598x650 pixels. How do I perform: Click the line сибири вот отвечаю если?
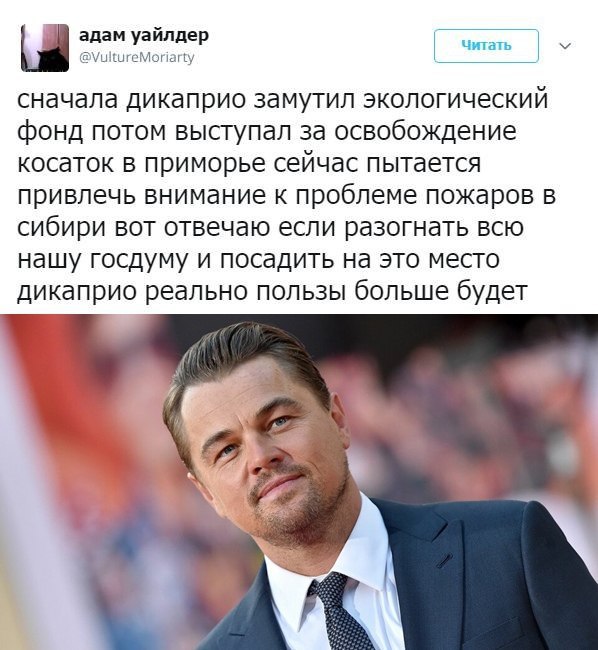point(270,227)
